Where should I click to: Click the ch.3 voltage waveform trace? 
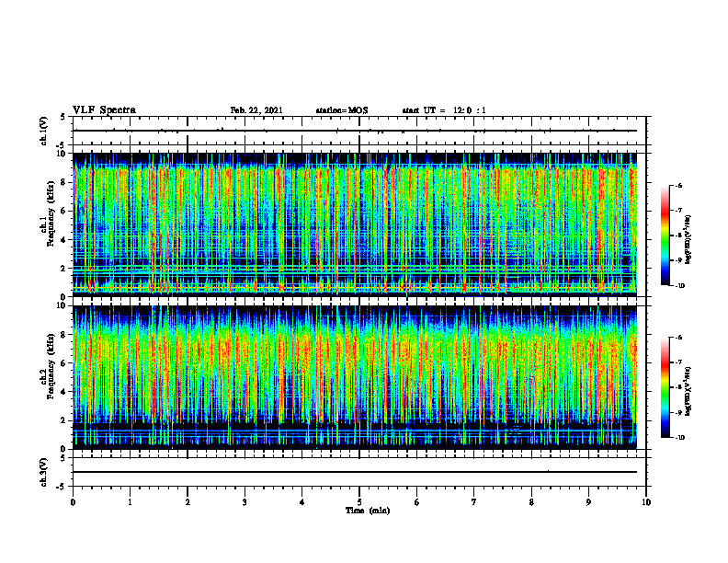355,472
